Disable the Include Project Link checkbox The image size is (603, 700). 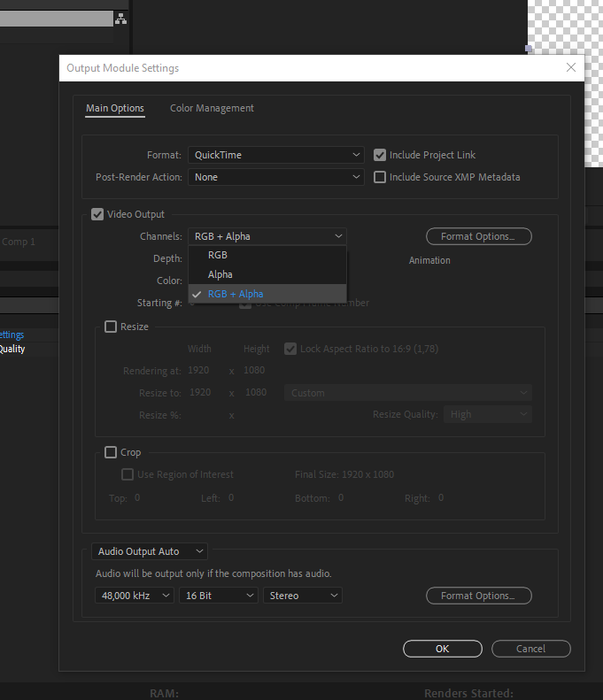(381, 155)
